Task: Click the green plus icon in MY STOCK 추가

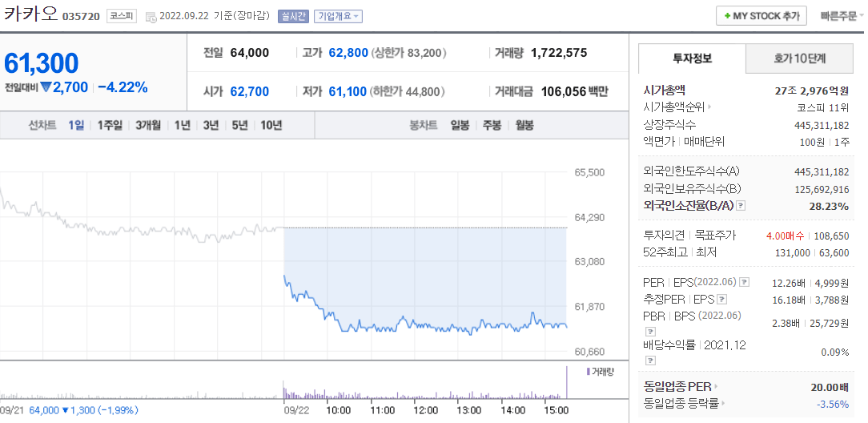Action: pyautogui.click(x=727, y=16)
